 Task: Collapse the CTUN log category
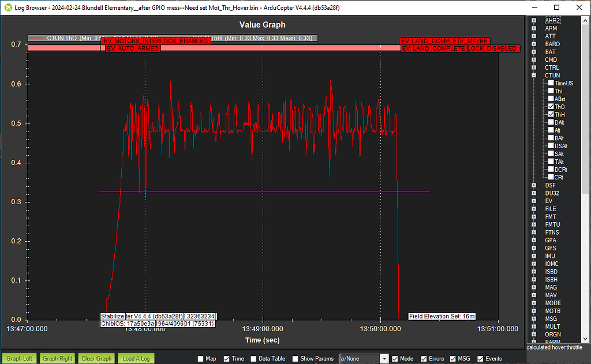click(x=533, y=75)
